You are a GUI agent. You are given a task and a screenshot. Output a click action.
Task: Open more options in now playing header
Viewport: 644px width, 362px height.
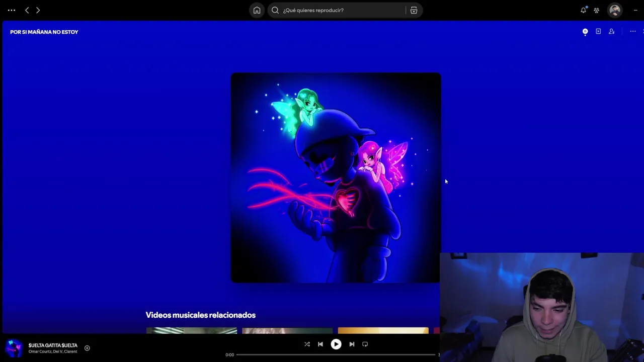(x=633, y=31)
